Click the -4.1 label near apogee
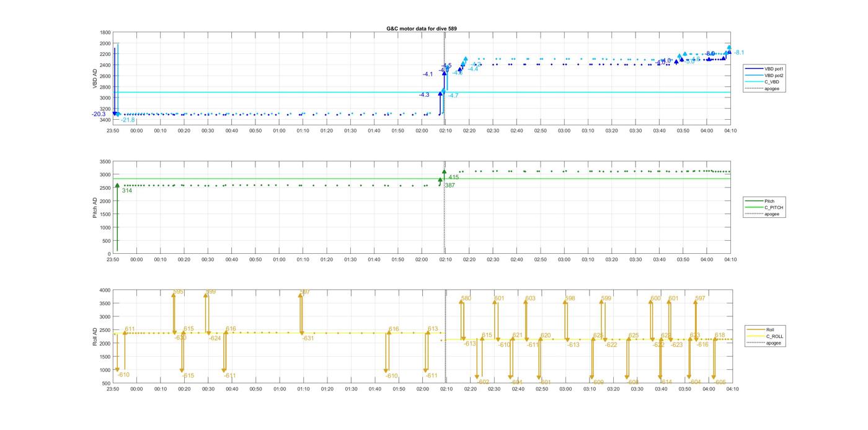The image size is (868, 430). (x=428, y=74)
